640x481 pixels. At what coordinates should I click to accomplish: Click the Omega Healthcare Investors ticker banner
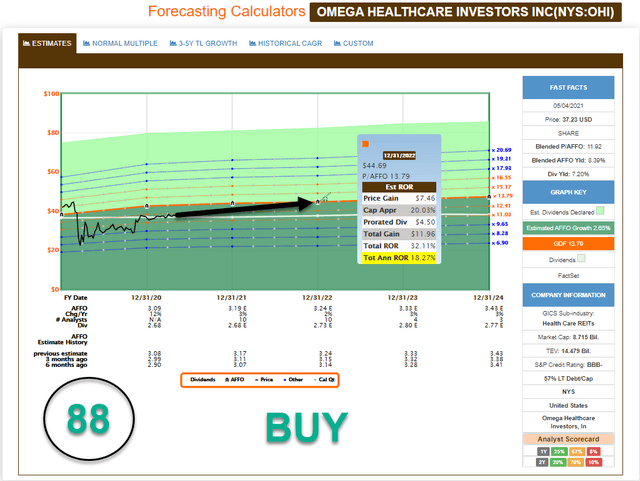click(465, 12)
